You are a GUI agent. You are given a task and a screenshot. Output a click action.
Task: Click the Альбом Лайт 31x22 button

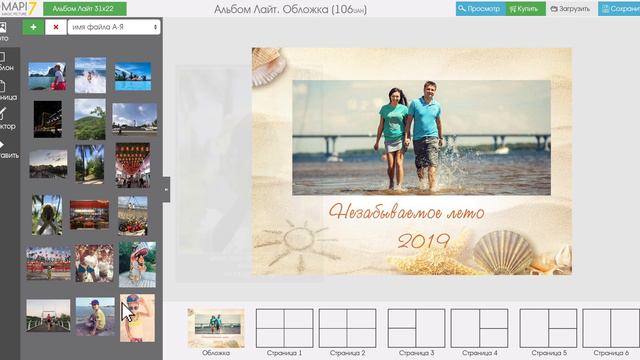(x=85, y=9)
